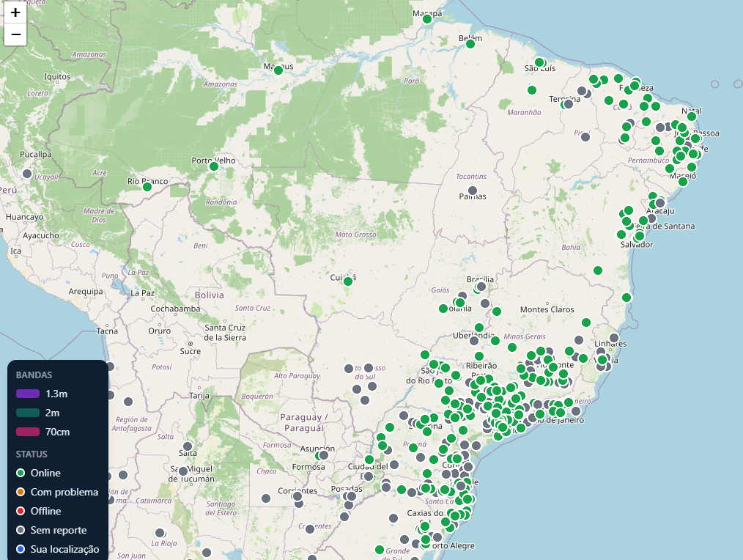Click the Bolivia country label

pos(209,295)
